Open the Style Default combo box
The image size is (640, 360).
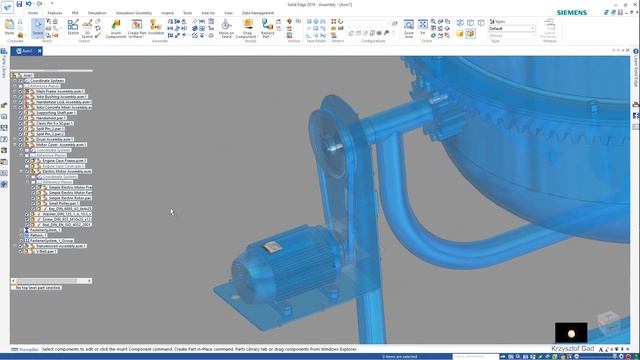(512, 29)
